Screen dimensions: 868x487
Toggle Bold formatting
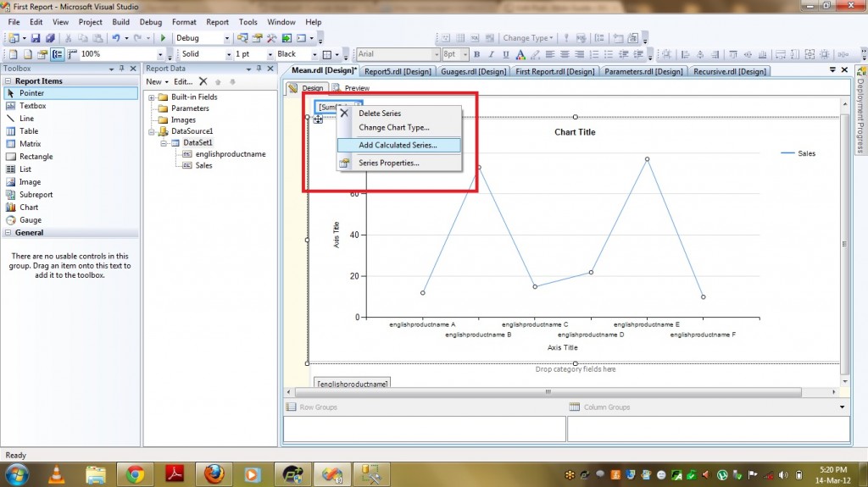477,54
